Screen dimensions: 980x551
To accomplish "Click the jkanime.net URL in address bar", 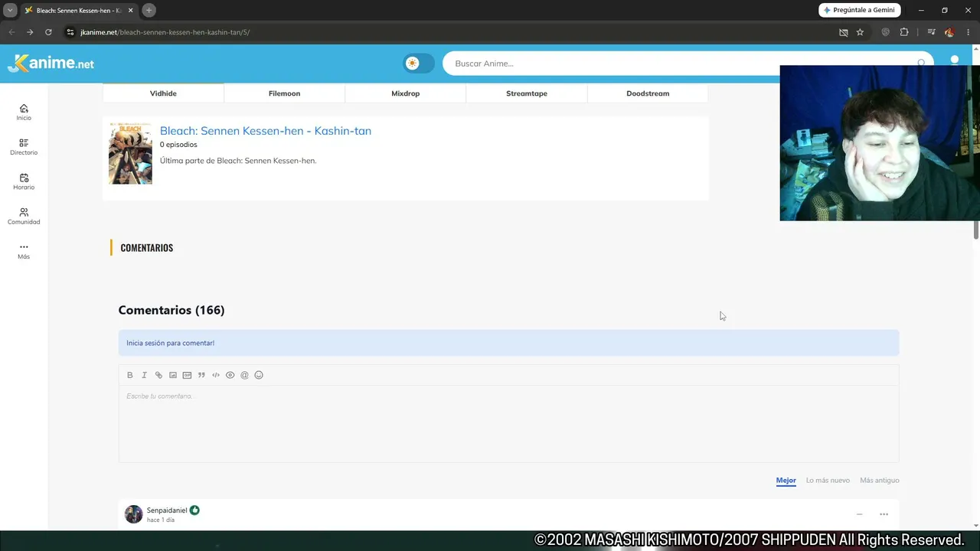I will tap(165, 32).
